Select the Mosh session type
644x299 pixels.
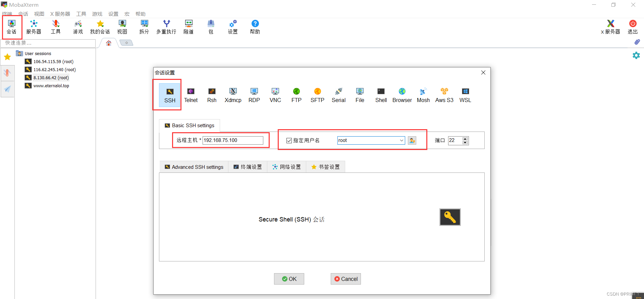click(x=423, y=95)
